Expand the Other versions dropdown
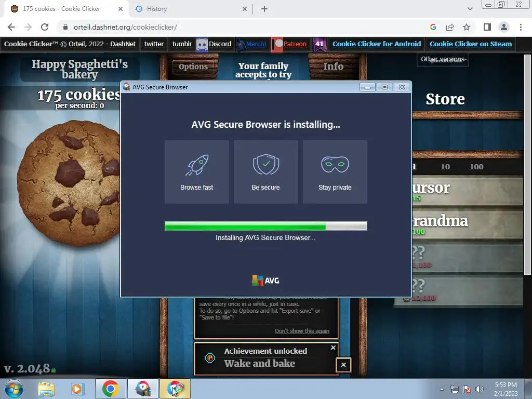The width and height of the screenshot is (532, 399). click(x=443, y=59)
